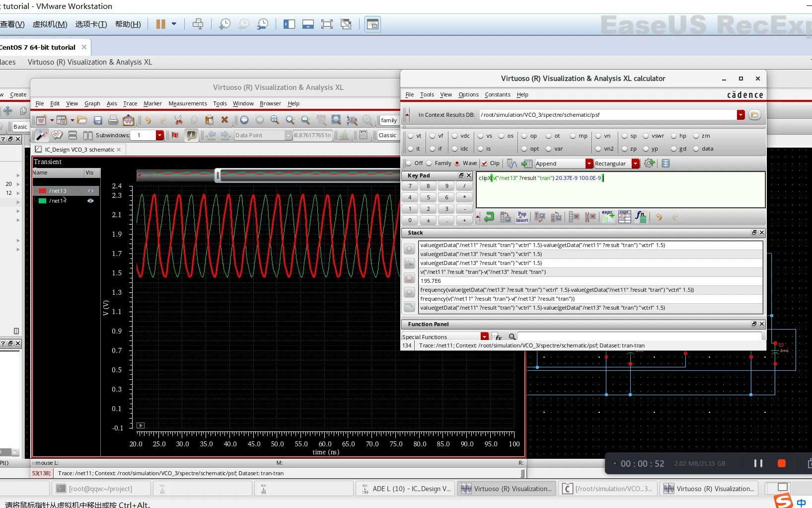Click the playing cards icon
Image resolution: width=812 pixels, height=508 pixels.
58,135
